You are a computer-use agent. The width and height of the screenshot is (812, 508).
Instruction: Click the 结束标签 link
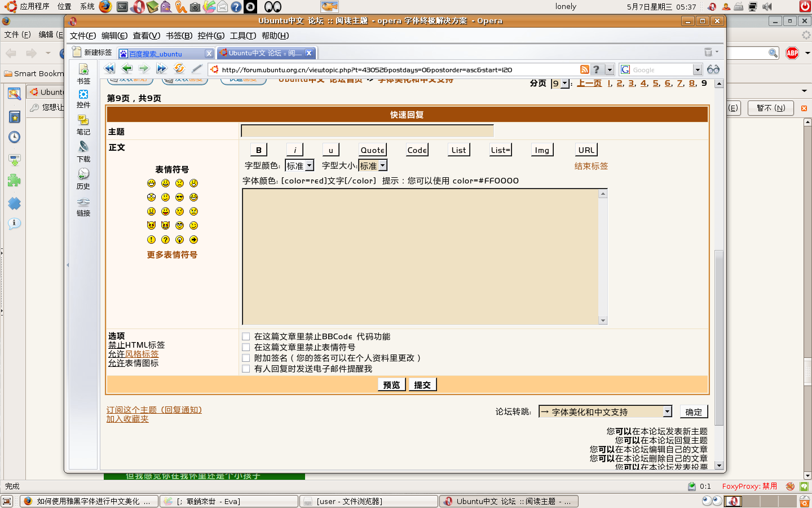tap(591, 166)
